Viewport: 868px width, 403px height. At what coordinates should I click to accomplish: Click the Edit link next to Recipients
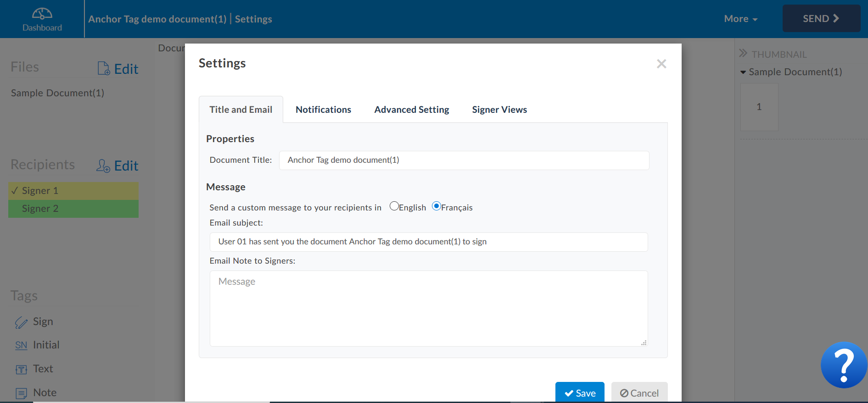pyautogui.click(x=126, y=166)
